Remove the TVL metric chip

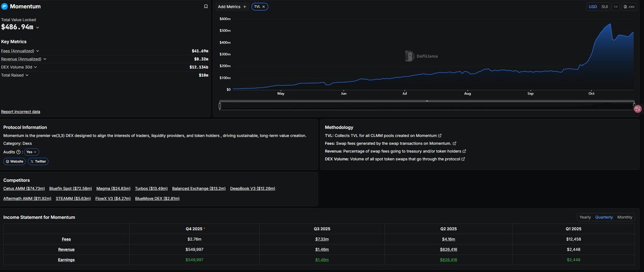coord(264,6)
